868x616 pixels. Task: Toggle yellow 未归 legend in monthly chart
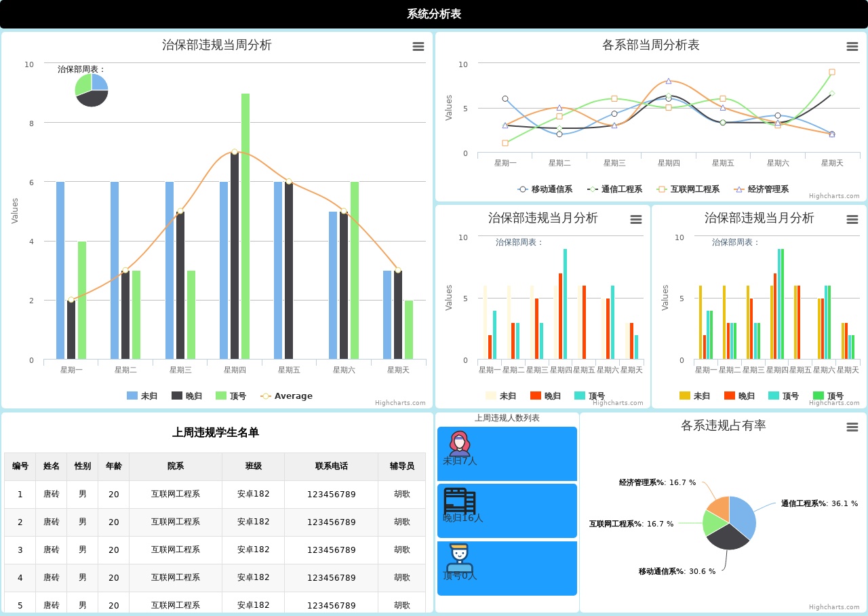[694, 396]
